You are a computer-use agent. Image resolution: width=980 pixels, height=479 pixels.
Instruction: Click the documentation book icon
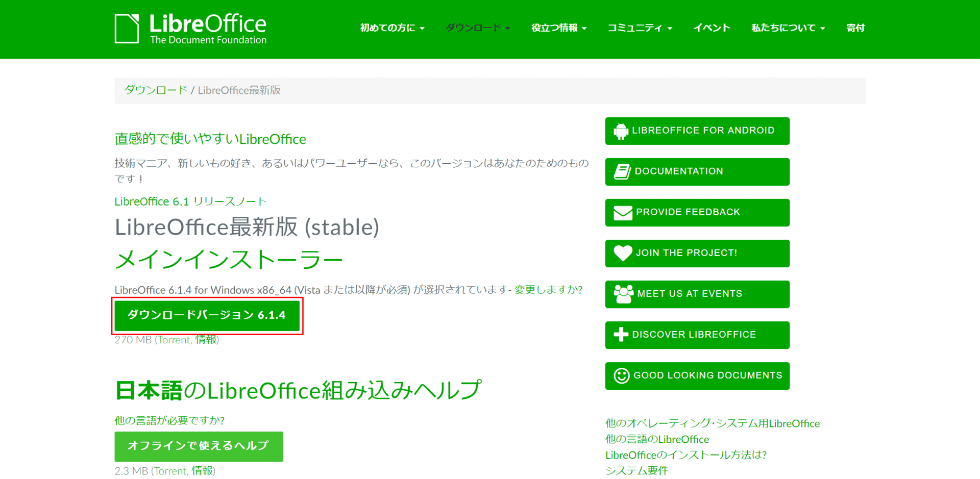point(622,171)
